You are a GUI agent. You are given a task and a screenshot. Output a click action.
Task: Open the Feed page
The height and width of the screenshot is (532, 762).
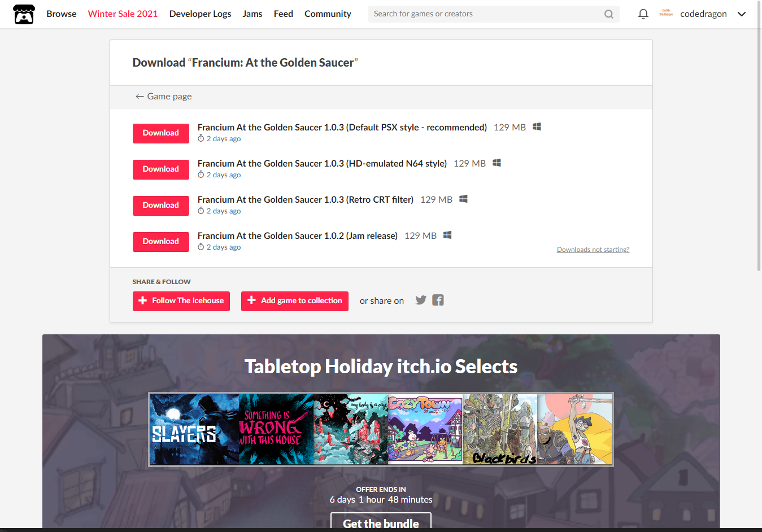click(x=283, y=14)
